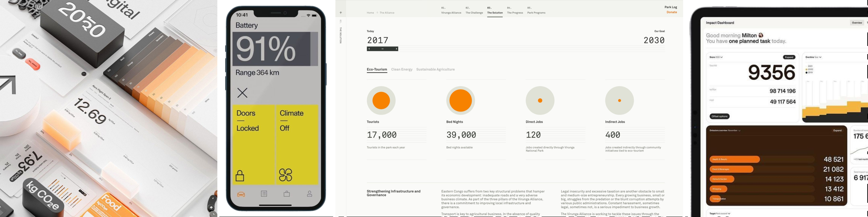Click the up arrow icon on the Virunga page
This screenshot has height=217, width=868.
(341, 13)
